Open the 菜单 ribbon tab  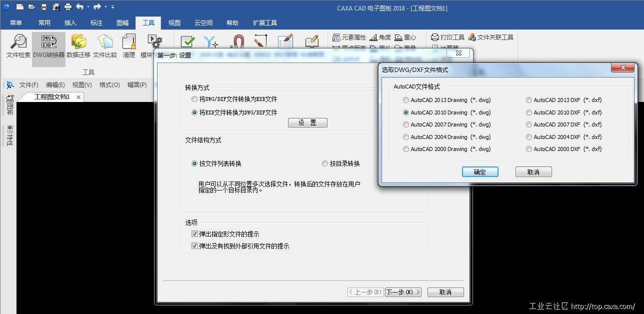point(16,23)
